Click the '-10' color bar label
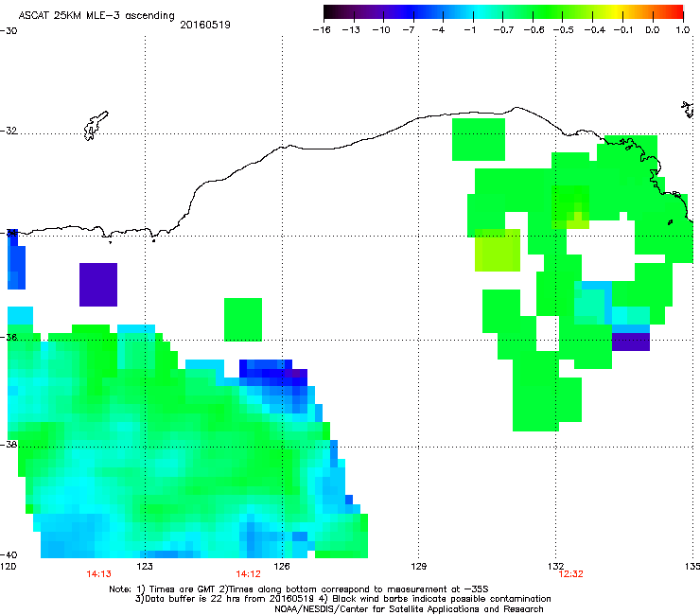The width and height of the screenshot is (700, 615). click(x=381, y=30)
